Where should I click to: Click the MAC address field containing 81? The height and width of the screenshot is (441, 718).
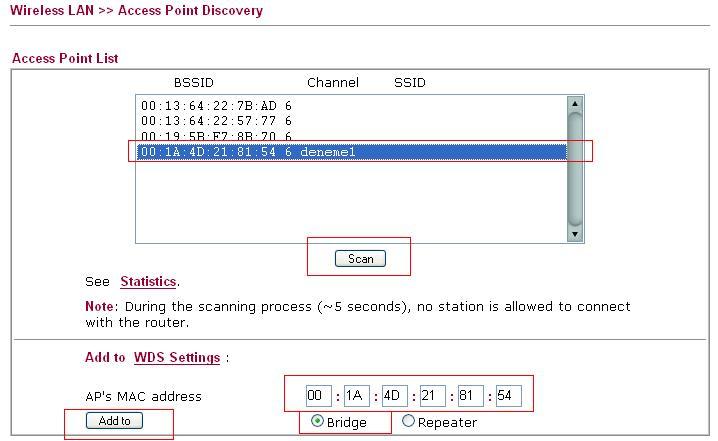[470, 396]
